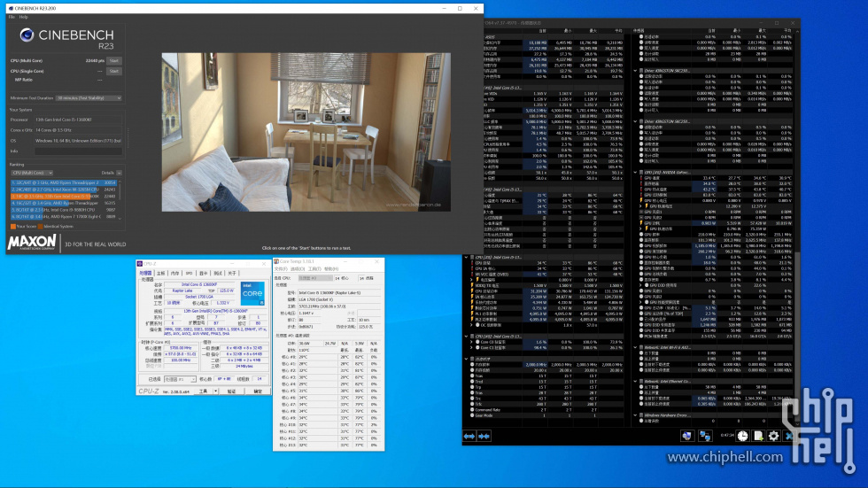Viewport: 868px width, 488px height.
Task: Click Details toggle button in Ranking
Action: coord(119,173)
